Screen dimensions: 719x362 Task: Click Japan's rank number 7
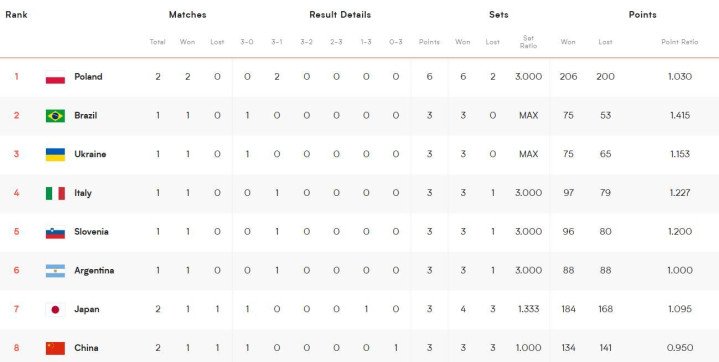click(17, 309)
